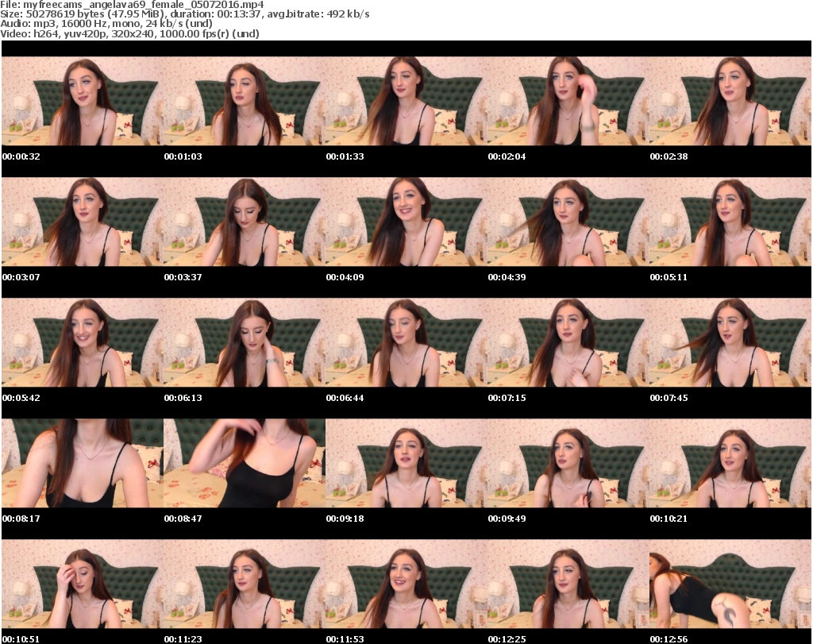The width and height of the screenshot is (813, 644).
Task: Select the thumbnail frame timestamped 00:09:49
Action: pyautogui.click(x=568, y=463)
